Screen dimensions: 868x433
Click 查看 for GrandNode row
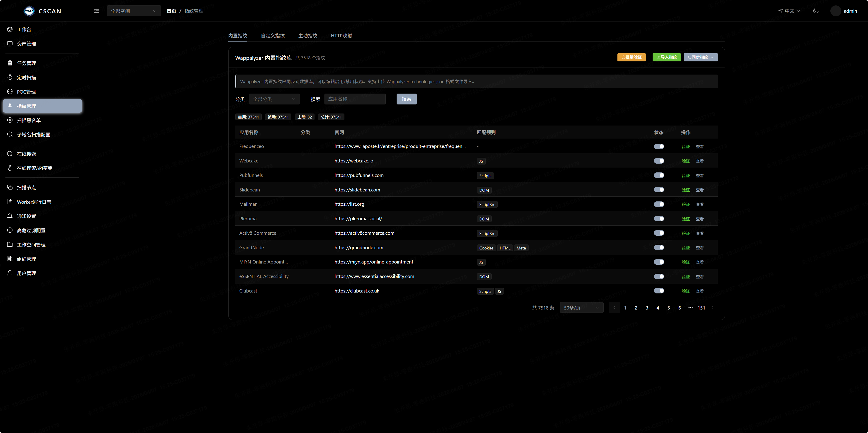[700, 248]
